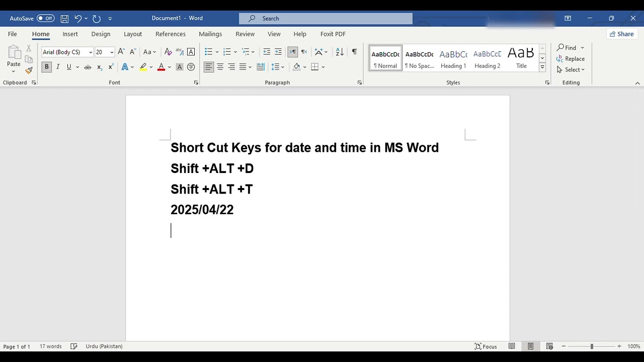644x362 pixels.
Task: Switch to Web Layout view
Action: pyautogui.click(x=549, y=346)
